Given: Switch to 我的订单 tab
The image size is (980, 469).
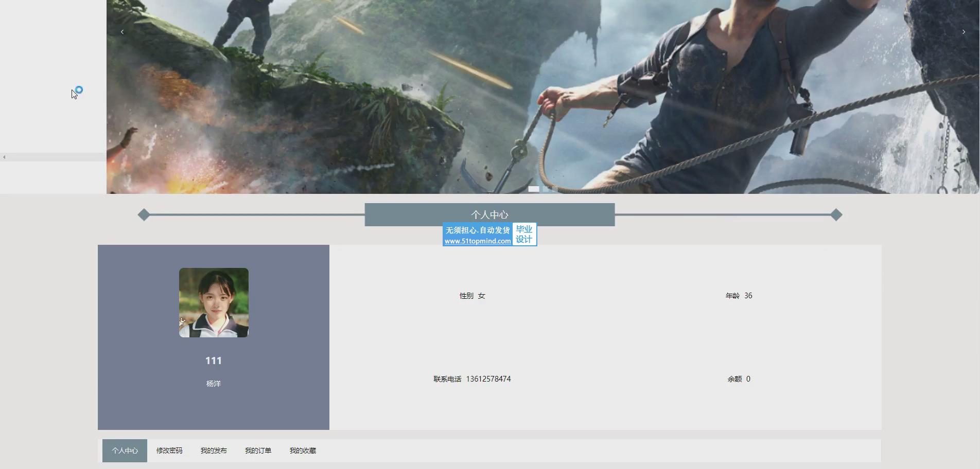Looking at the screenshot, I should coord(258,450).
